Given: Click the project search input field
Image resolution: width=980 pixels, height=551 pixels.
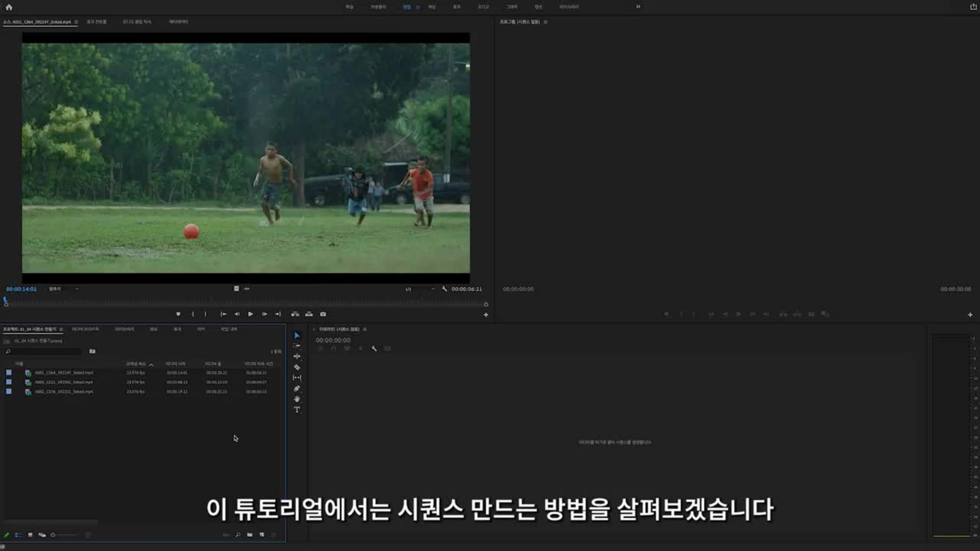Looking at the screenshot, I should (46, 352).
